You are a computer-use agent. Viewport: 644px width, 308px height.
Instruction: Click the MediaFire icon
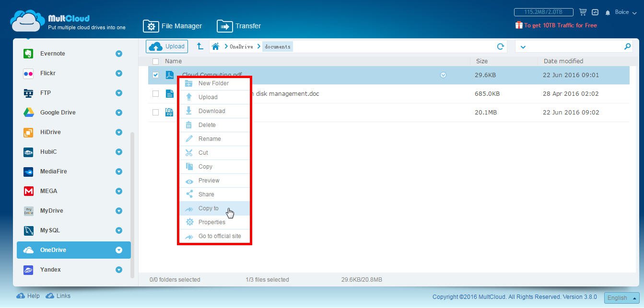point(28,171)
